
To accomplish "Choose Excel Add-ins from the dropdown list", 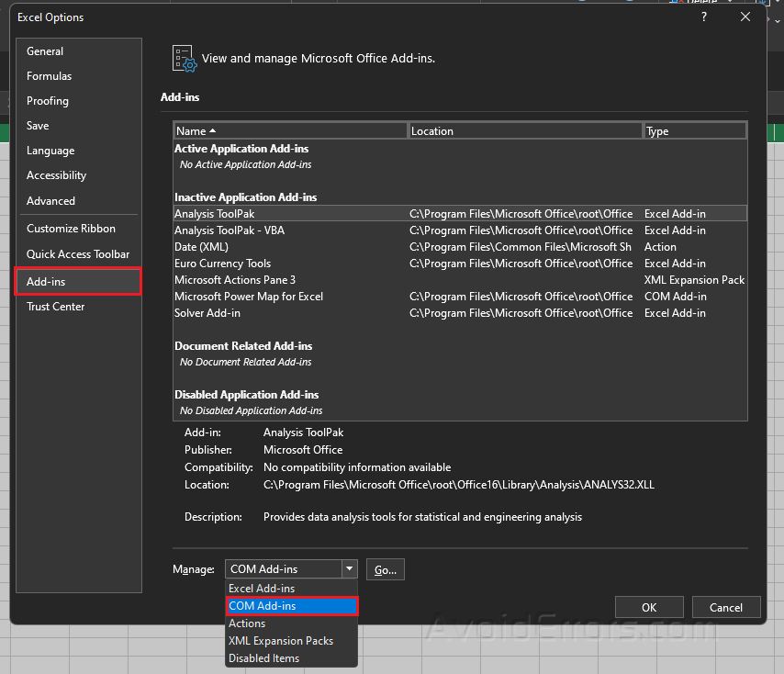I will [292, 589].
